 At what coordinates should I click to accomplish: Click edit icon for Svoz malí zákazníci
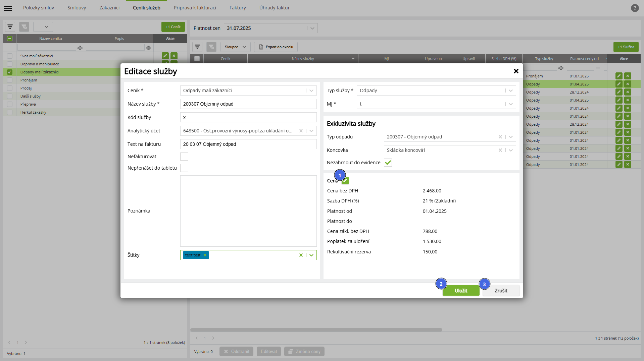165,56
